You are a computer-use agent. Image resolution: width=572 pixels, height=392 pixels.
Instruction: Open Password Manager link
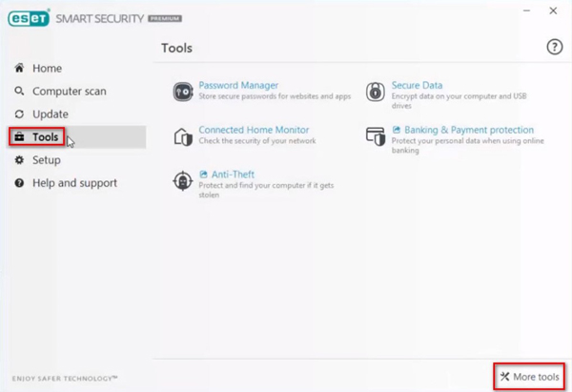click(x=238, y=86)
